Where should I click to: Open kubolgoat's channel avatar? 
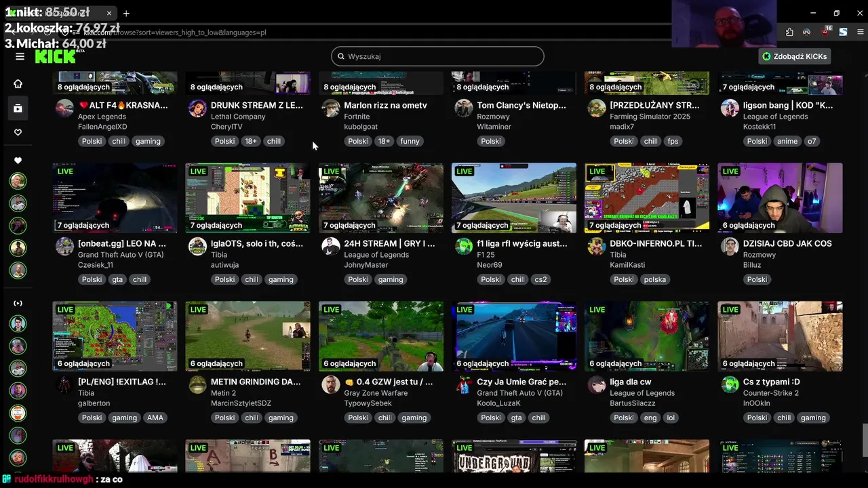331,108
